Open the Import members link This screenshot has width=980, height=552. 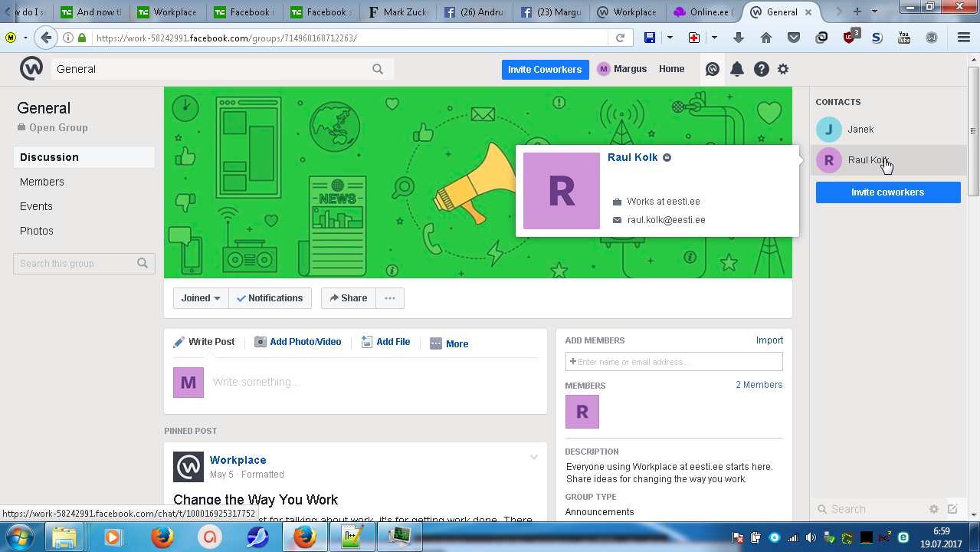pyautogui.click(x=769, y=340)
